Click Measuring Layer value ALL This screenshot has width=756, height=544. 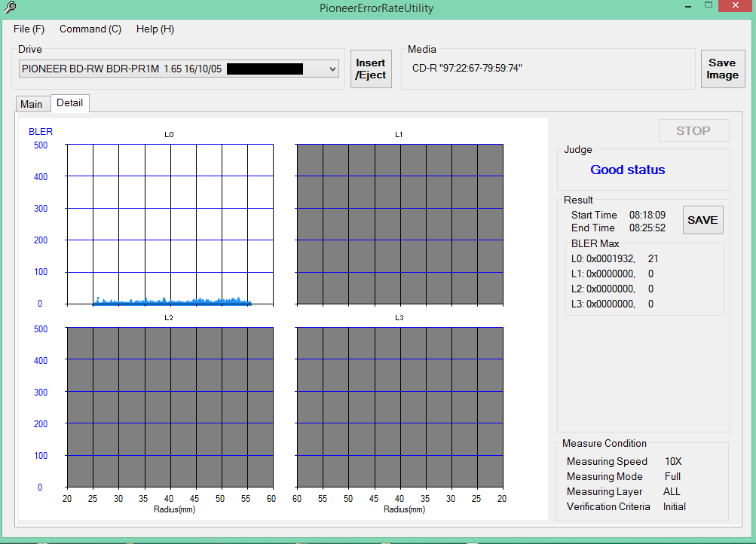(x=672, y=491)
